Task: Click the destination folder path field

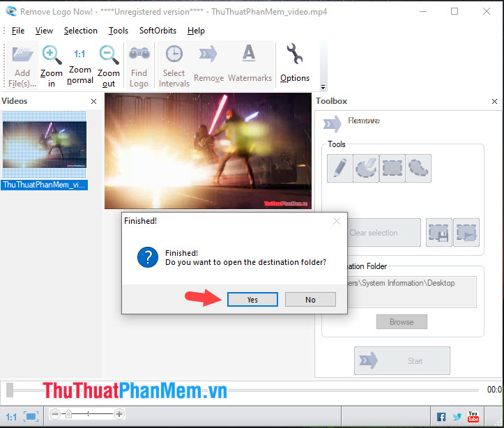Action: click(412, 292)
